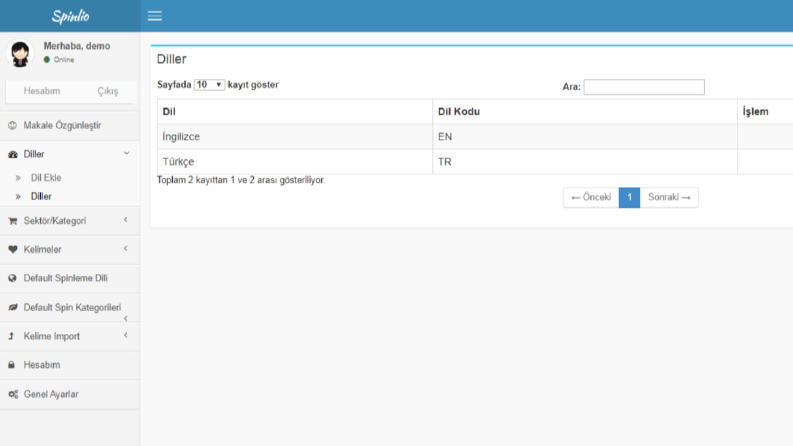Click the Genel Ayarlar gears icon

point(13,394)
